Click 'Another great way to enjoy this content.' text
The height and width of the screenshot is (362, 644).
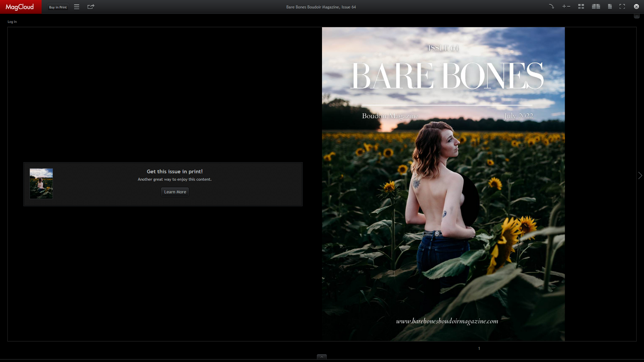[175, 179]
